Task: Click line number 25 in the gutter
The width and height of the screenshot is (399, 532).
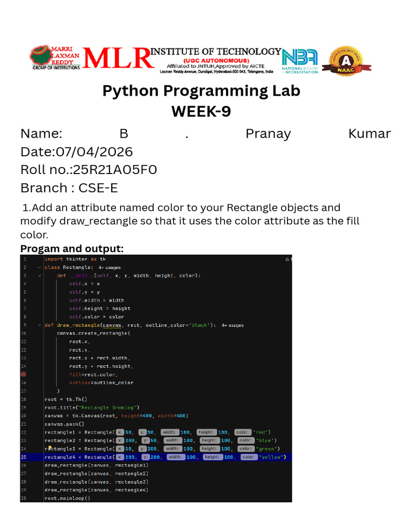Action: [x=24, y=457]
